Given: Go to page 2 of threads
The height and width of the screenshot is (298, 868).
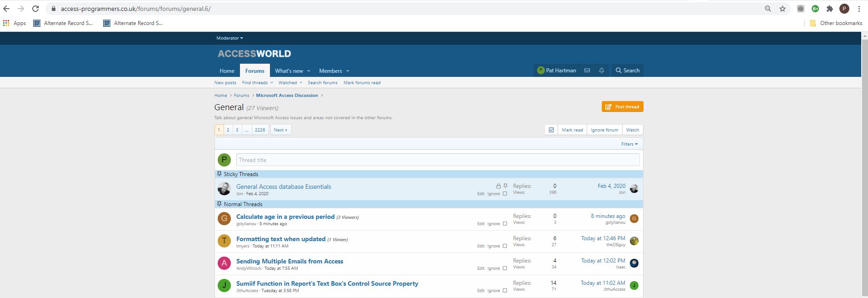Looking at the screenshot, I should tap(228, 130).
